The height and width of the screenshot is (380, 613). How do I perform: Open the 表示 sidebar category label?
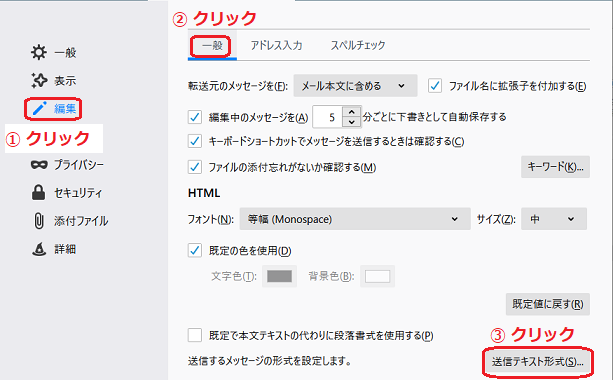pyautogui.click(x=65, y=81)
